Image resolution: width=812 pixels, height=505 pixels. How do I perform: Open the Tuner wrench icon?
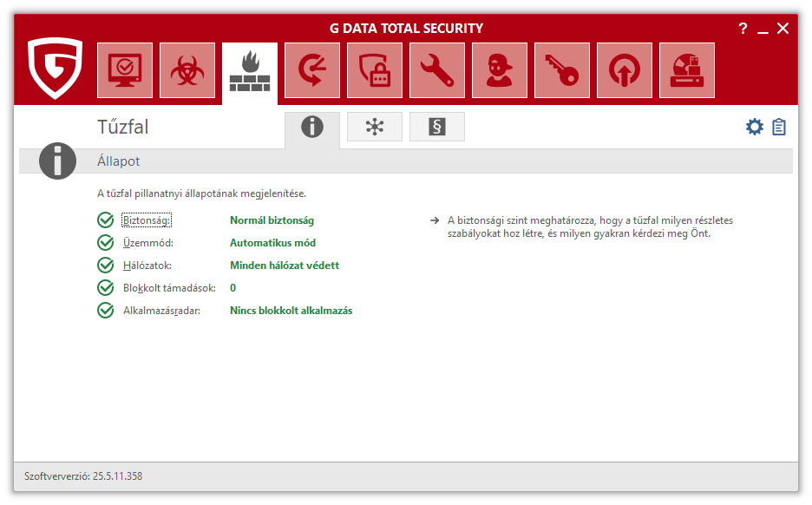pos(437,70)
